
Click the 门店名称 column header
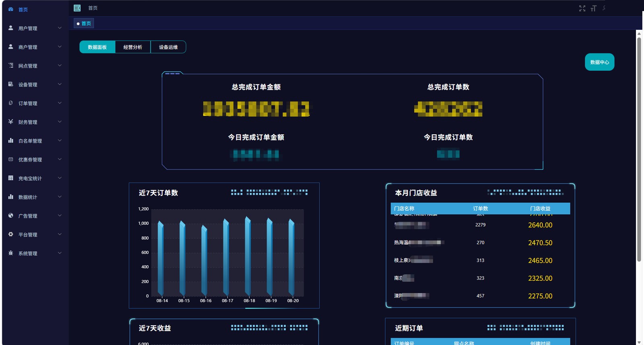click(404, 208)
